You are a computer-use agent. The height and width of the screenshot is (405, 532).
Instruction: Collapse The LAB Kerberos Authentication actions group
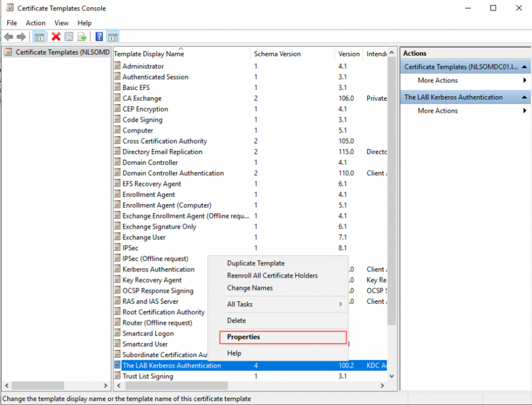[x=525, y=97]
